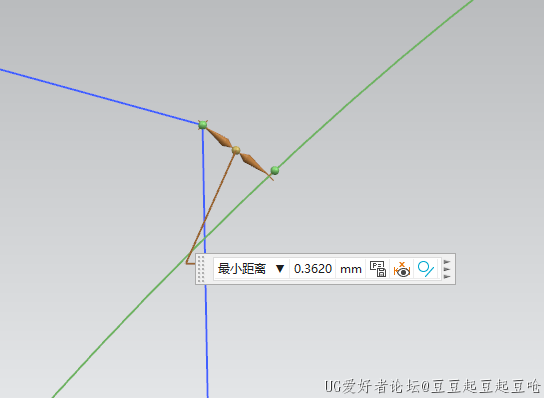Viewport: 544px width, 398px height.
Task: Click the dotted grip handle of measurement toolbar
Action: (201, 269)
